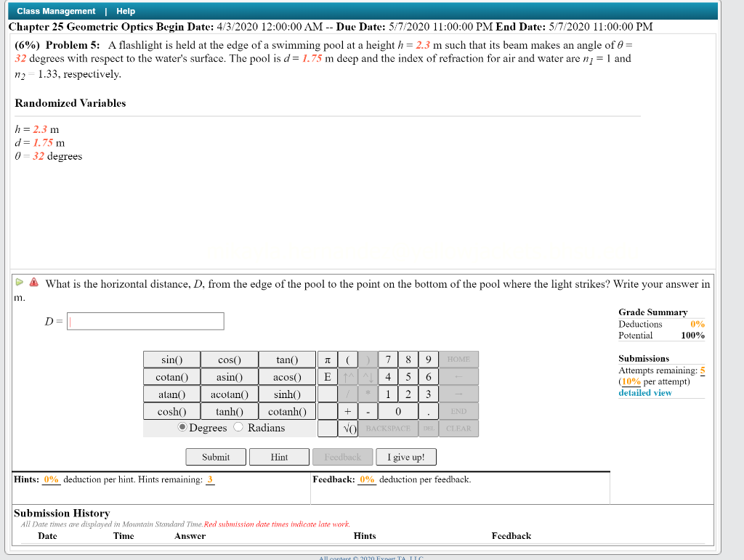Click the acos() function key

point(287,376)
